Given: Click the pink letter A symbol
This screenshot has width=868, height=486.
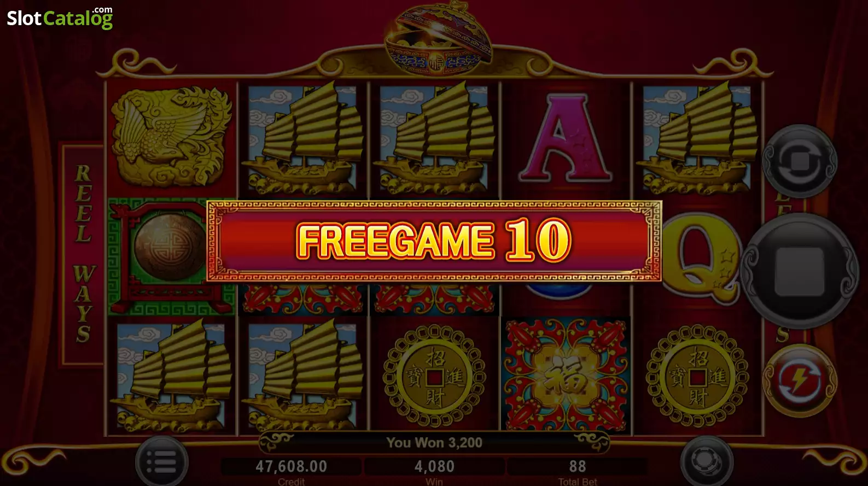Looking at the screenshot, I should point(566,138).
